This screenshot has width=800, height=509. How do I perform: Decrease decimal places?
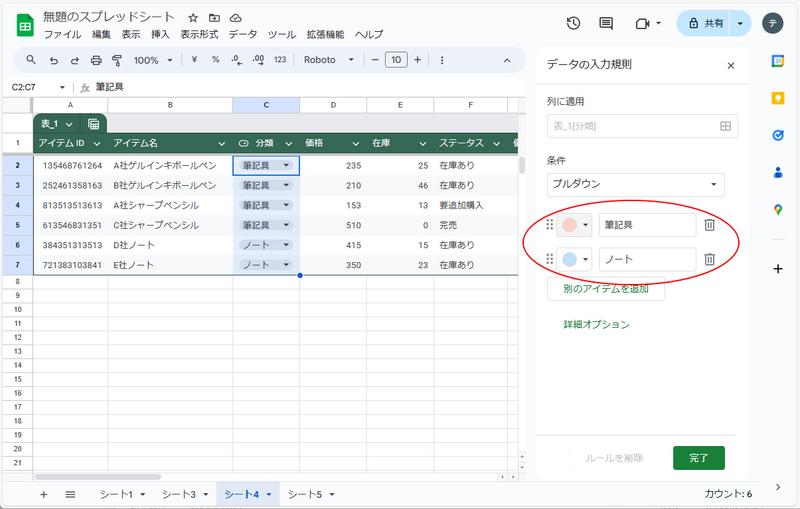(x=236, y=60)
